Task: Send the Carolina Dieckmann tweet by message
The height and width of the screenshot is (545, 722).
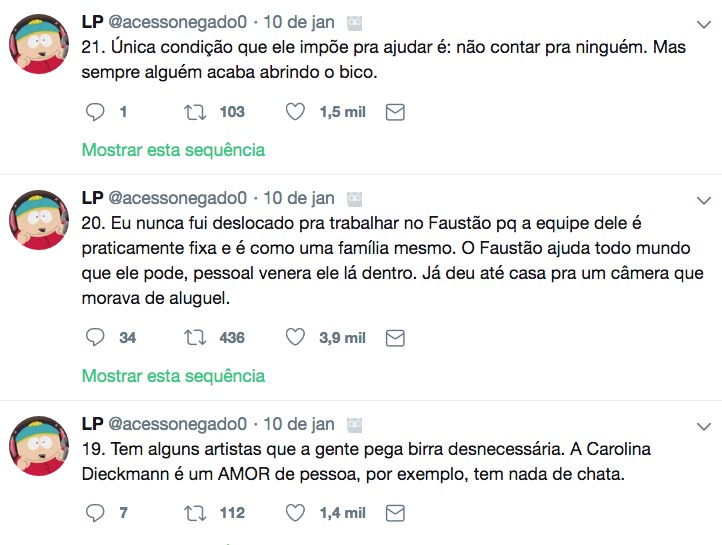Action: pyautogui.click(x=395, y=513)
